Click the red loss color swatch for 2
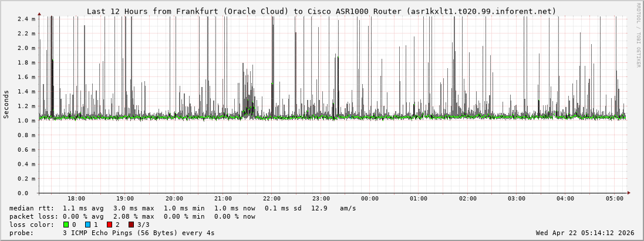 [109, 225]
